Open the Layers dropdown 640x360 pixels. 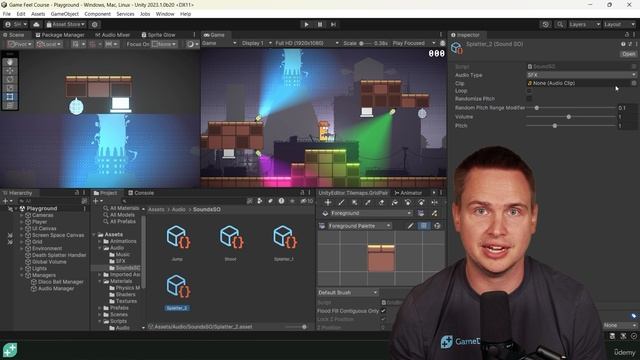click(x=584, y=24)
